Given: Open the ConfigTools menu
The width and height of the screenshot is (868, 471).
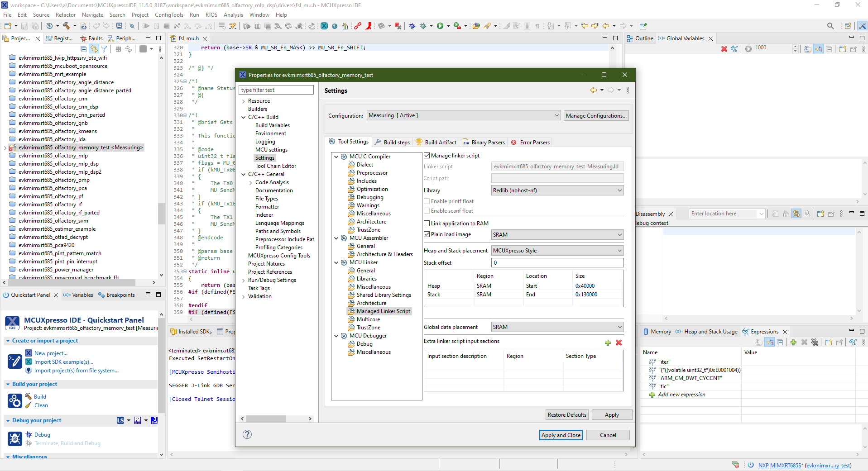Looking at the screenshot, I should [169, 15].
